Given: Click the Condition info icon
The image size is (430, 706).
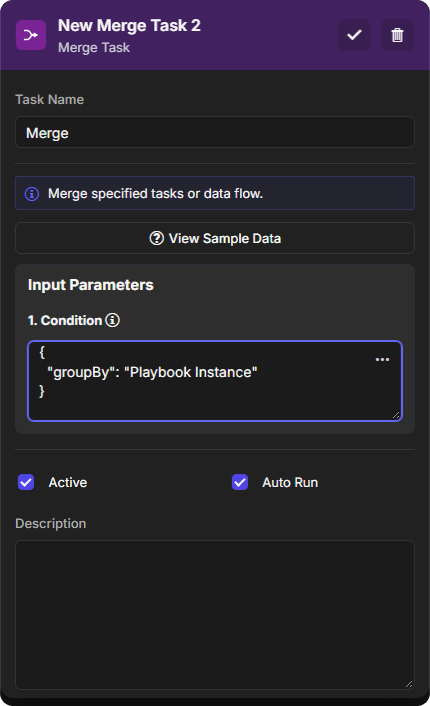Looking at the screenshot, I should [x=113, y=320].
